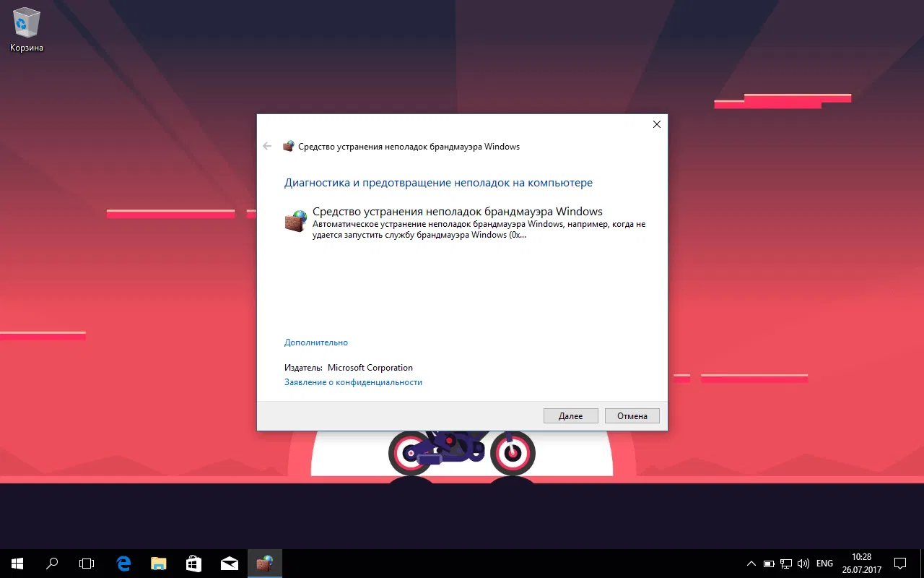This screenshot has height=578, width=924.
Task: Open the Дополнительно advanced options link
Action: click(315, 342)
